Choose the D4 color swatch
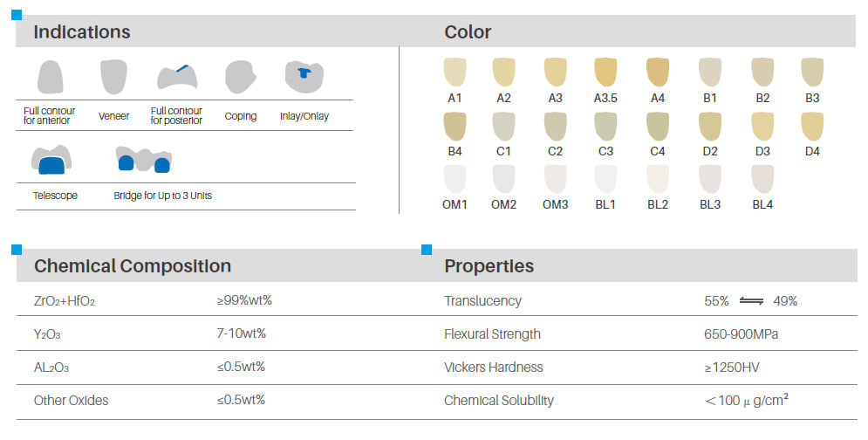868x440 pixels. click(812, 126)
